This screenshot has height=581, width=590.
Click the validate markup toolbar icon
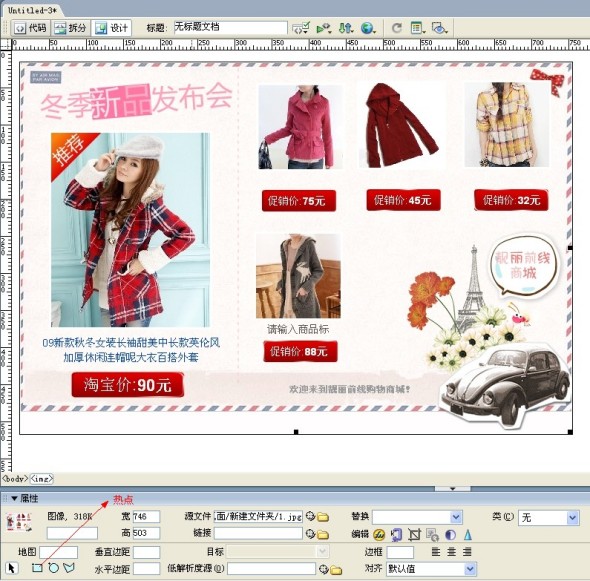coord(301,28)
